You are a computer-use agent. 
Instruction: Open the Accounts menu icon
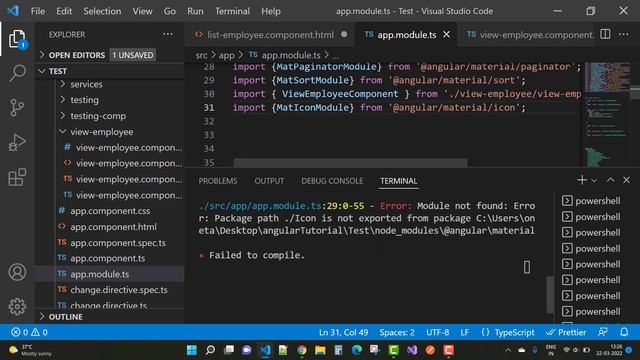click(x=17, y=272)
